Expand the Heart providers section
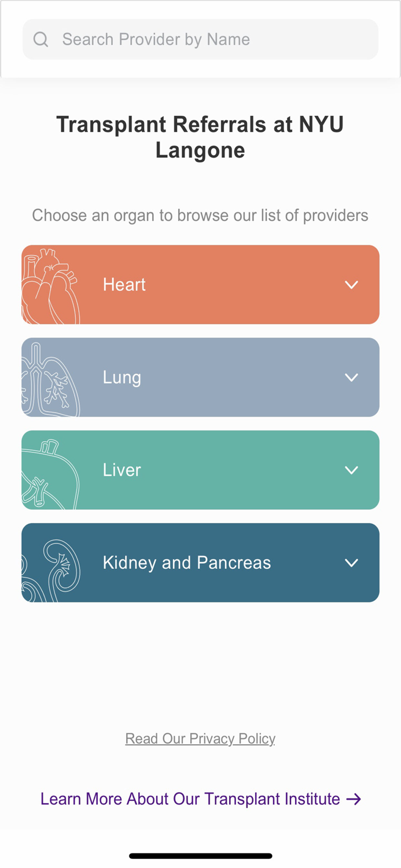 coord(351,284)
